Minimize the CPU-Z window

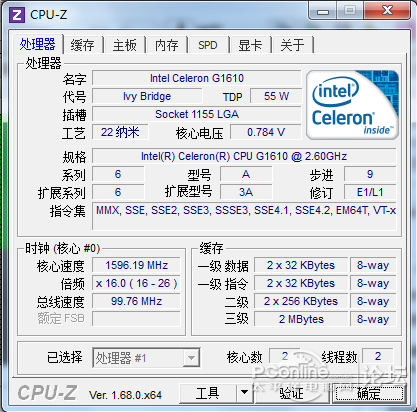click(x=323, y=11)
